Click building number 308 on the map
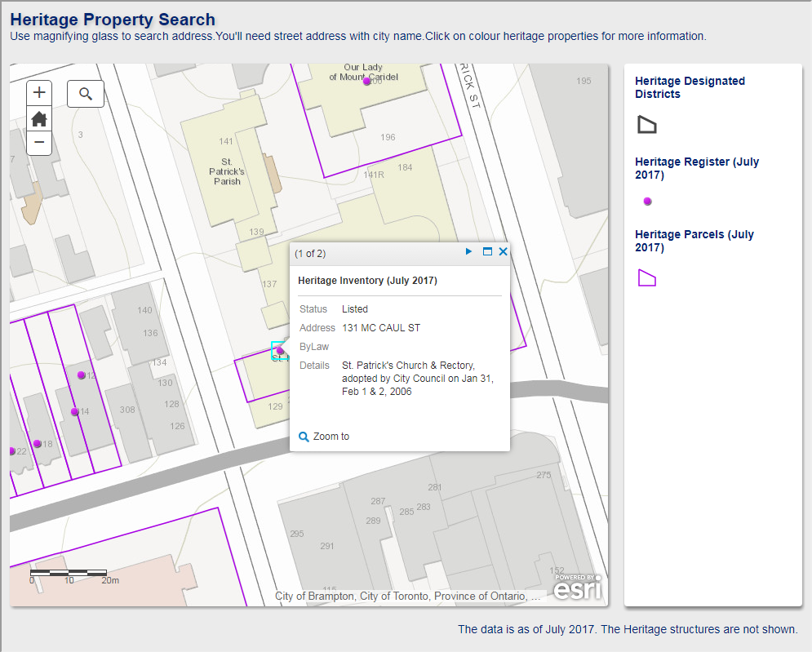Screen dimensions: 812x652 127,410
